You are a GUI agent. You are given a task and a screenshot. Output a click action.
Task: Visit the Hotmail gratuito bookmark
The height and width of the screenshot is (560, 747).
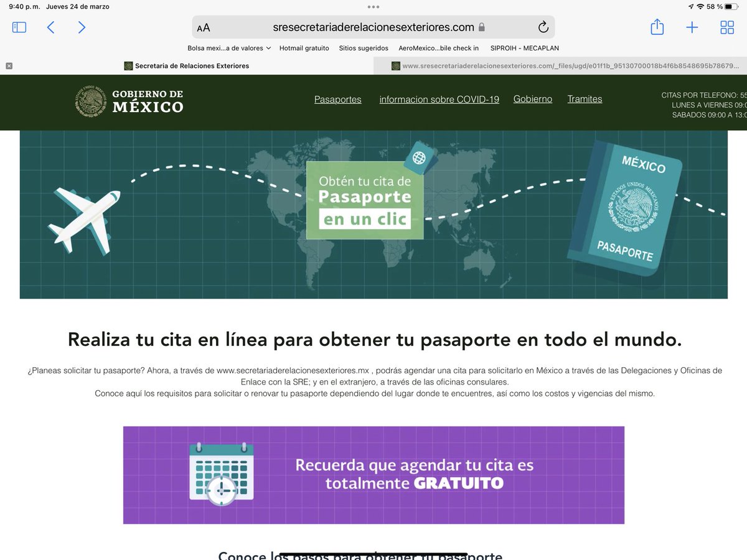pyautogui.click(x=304, y=48)
